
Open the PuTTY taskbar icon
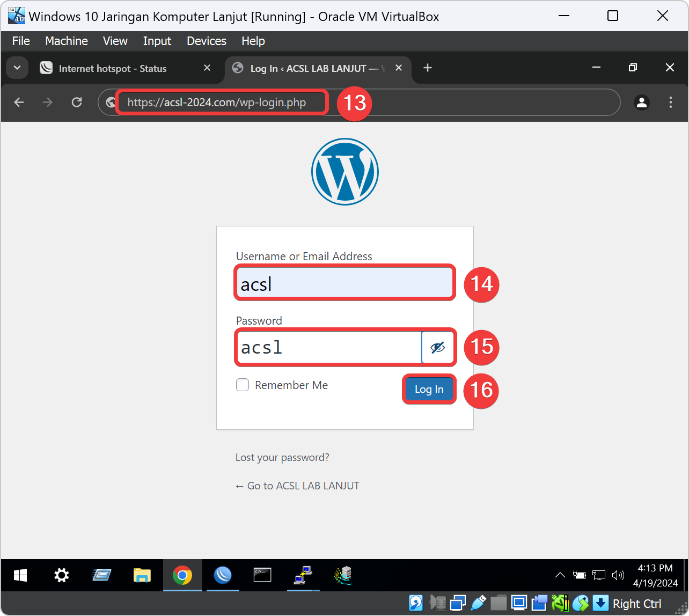(303, 575)
